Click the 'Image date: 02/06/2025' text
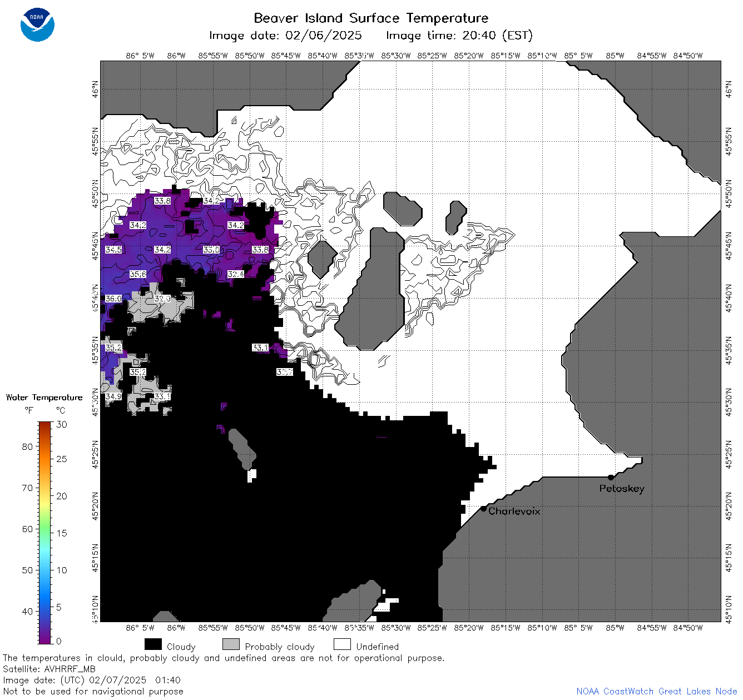The height and width of the screenshot is (700, 743). pos(285,36)
